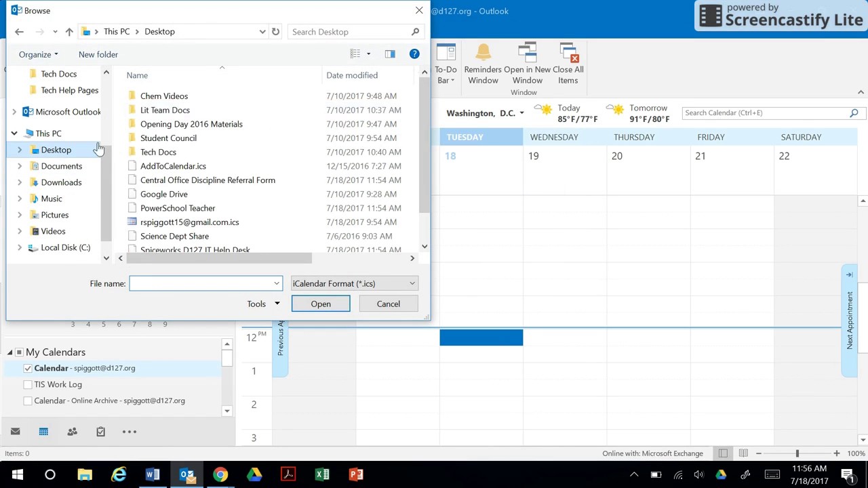Switch to Calendar view in Outlook
Viewport: 868px width, 488px height.
43,432
